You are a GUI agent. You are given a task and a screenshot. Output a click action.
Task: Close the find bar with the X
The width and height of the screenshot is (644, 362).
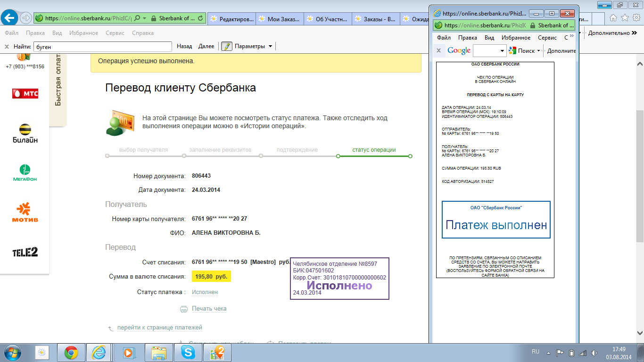point(7,46)
